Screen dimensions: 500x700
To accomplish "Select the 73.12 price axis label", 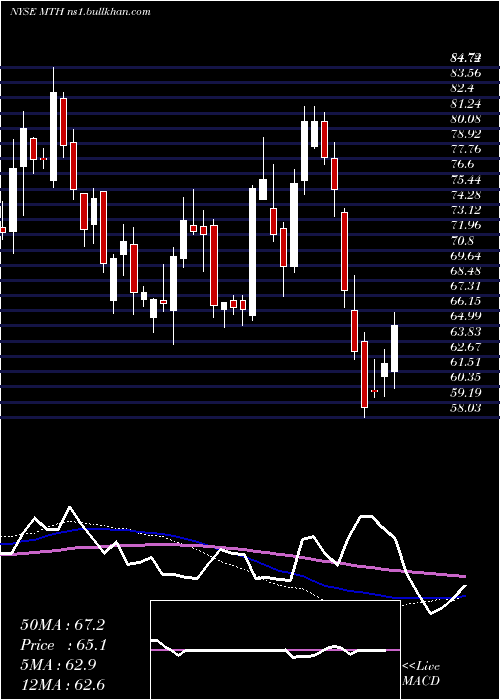I will pyautogui.click(x=466, y=210).
